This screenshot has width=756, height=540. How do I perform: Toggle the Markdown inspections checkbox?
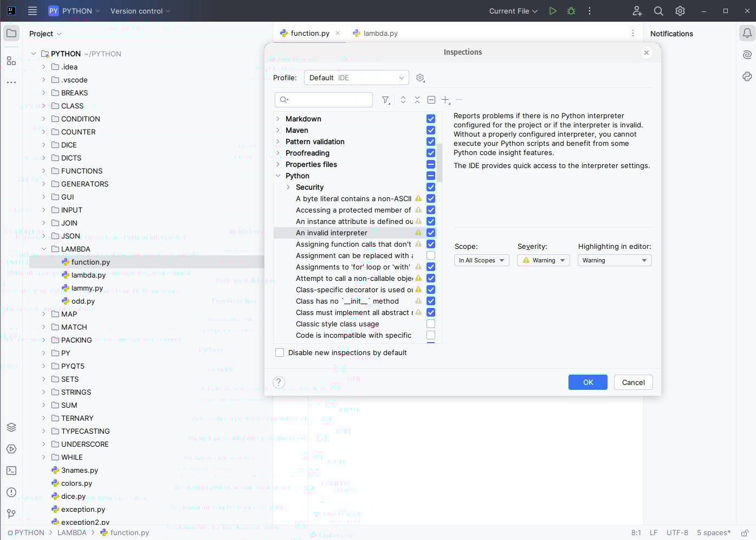pyautogui.click(x=431, y=119)
